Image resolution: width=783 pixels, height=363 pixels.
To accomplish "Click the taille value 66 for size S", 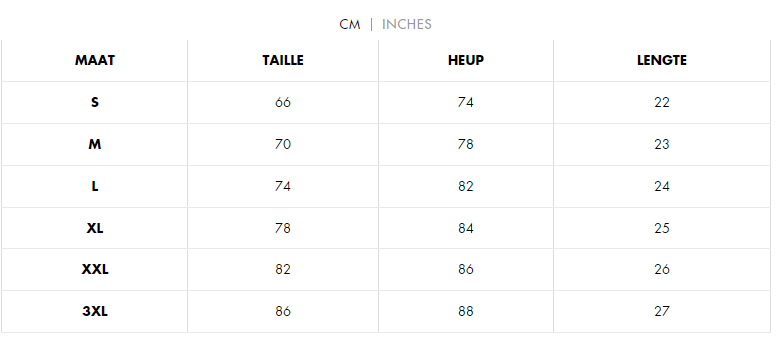I will pyautogui.click(x=283, y=102).
